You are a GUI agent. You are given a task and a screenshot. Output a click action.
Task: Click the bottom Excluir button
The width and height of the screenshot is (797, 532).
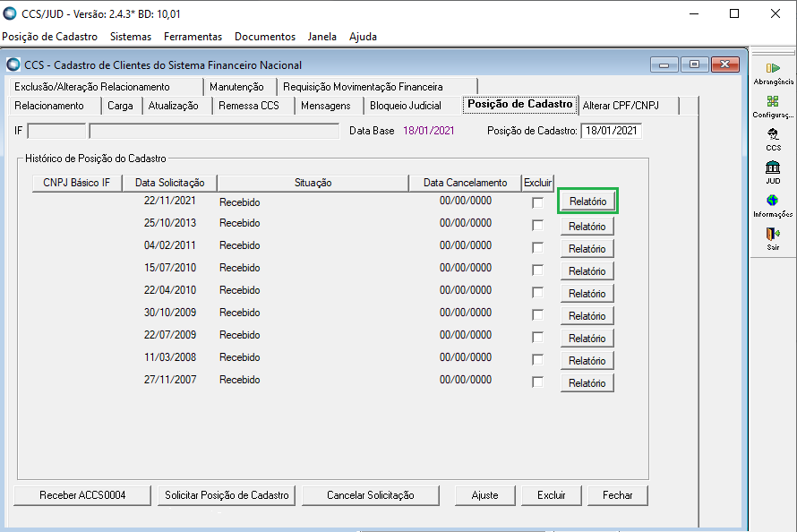(x=552, y=495)
